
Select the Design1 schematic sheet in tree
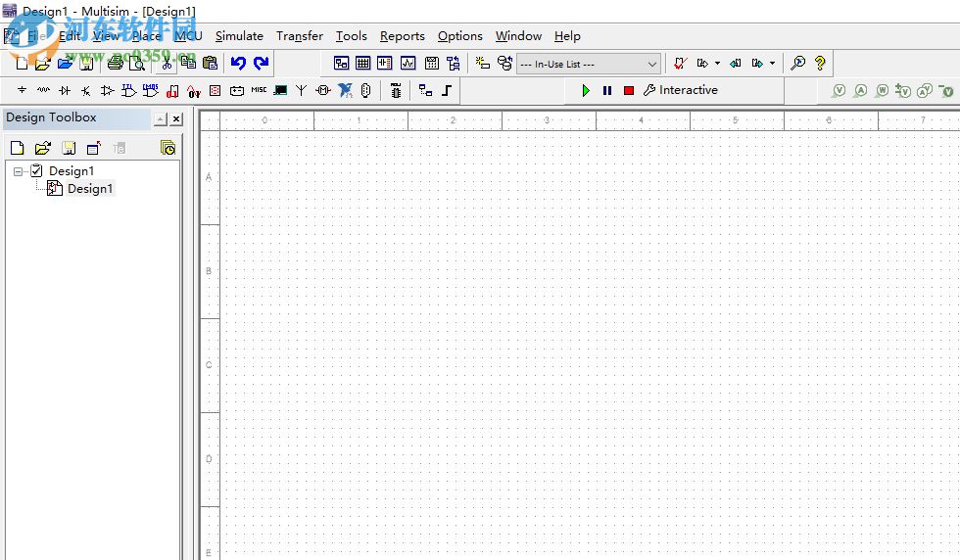pyautogui.click(x=89, y=189)
